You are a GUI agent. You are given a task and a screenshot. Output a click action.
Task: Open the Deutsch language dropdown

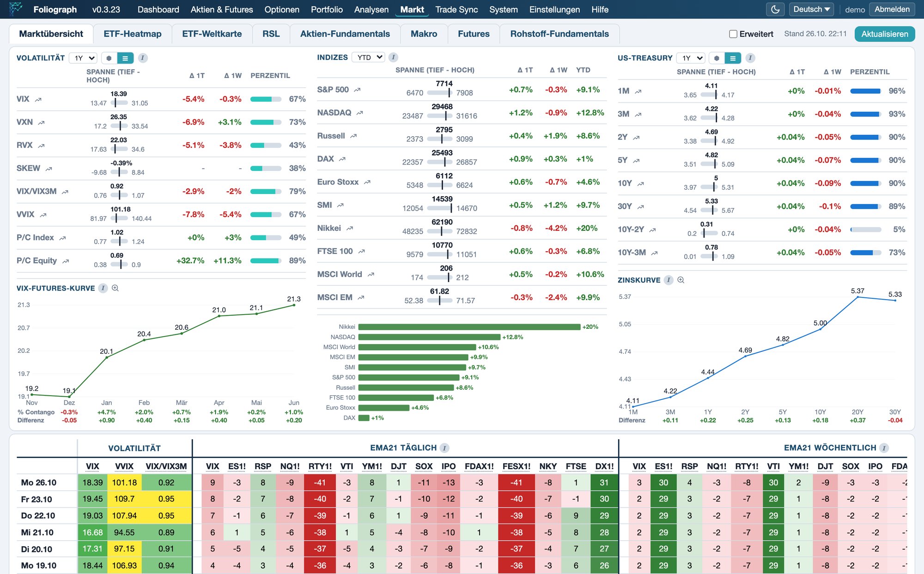point(811,9)
